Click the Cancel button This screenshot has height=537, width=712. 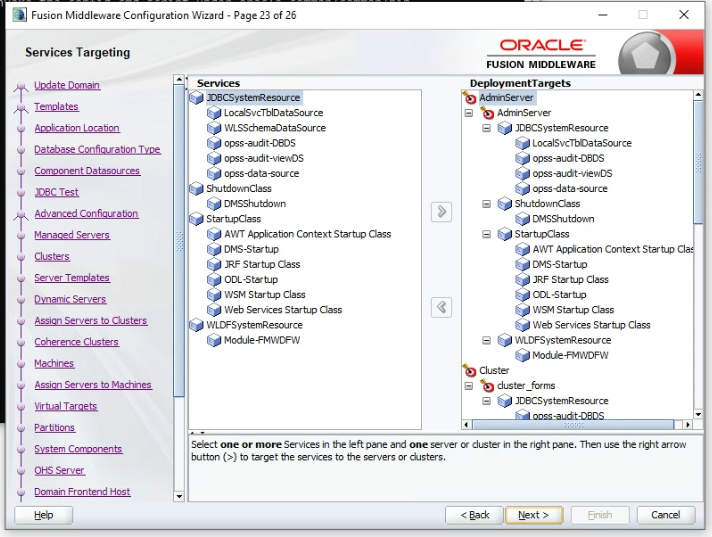666,515
